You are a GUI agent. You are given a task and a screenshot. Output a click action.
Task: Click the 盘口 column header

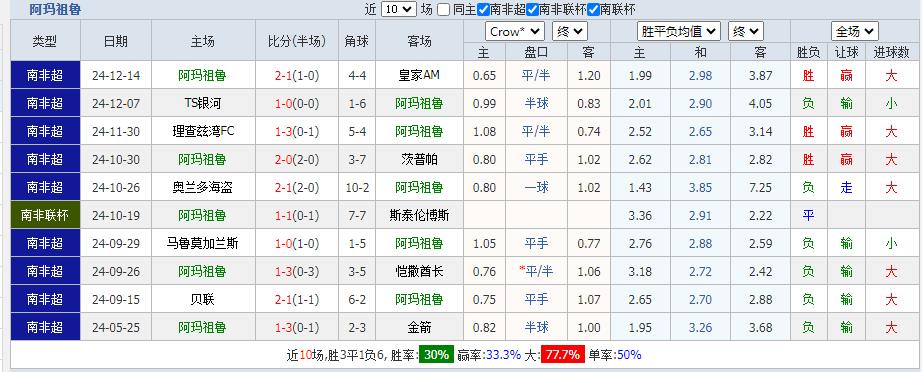coord(536,52)
